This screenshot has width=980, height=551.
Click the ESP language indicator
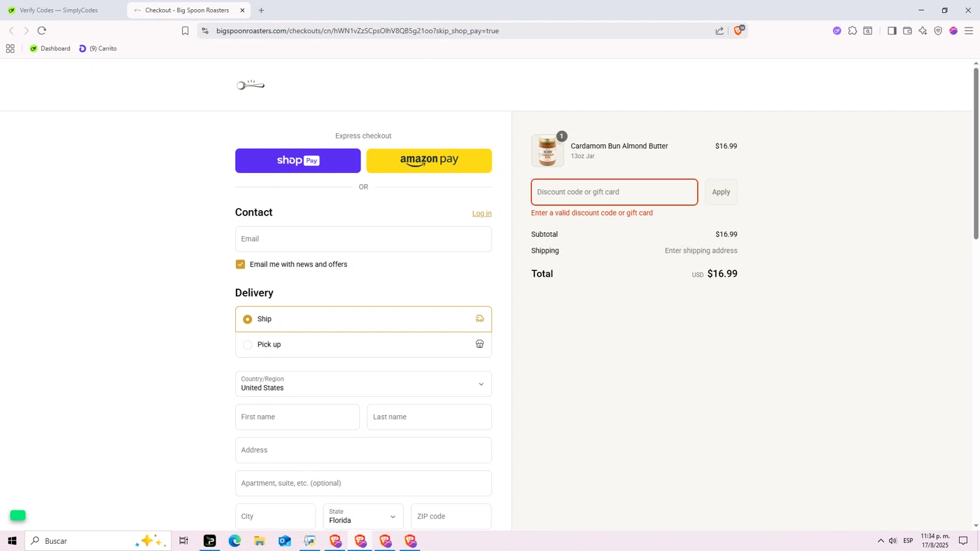pyautogui.click(x=908, y=541)
